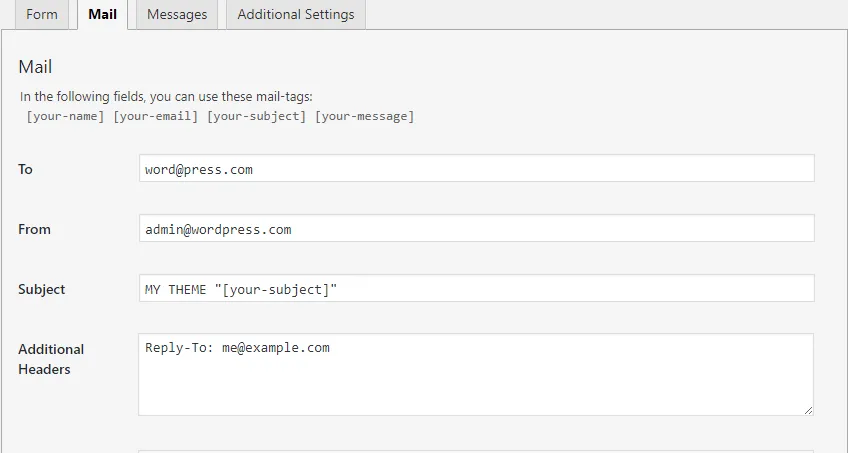The width and height of the screenshot is (848, 453).
Task: Click into the Subject text field
Action: (476, 289)
